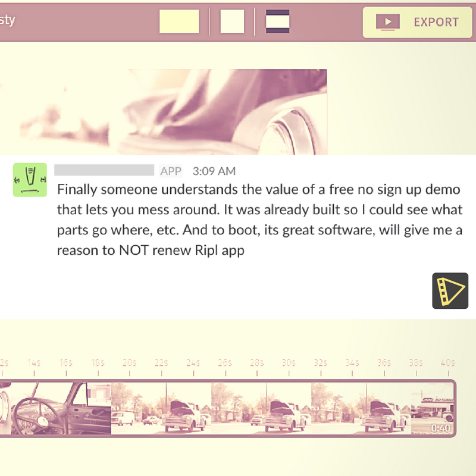The height and width of the screenshot is (476, 476).
Task: Click the testimonial message text about Ripl app
Action: (260, 220)
